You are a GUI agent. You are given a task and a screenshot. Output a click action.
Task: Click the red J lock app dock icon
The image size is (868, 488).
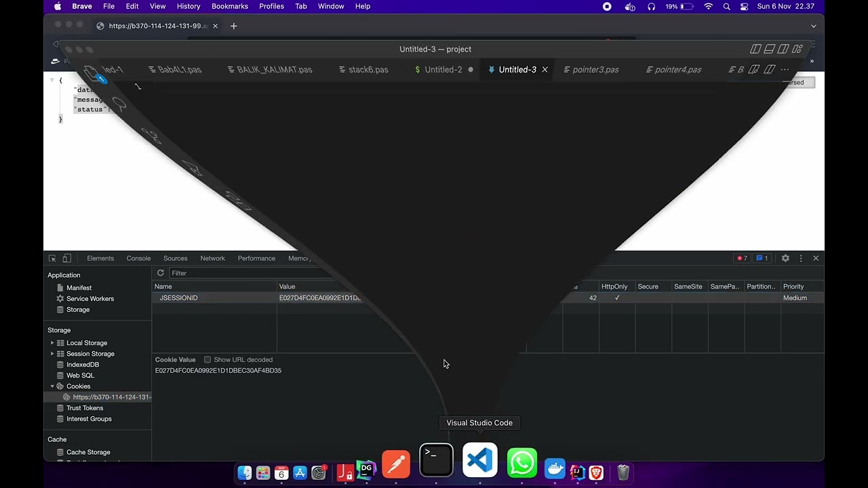[345, 472]
